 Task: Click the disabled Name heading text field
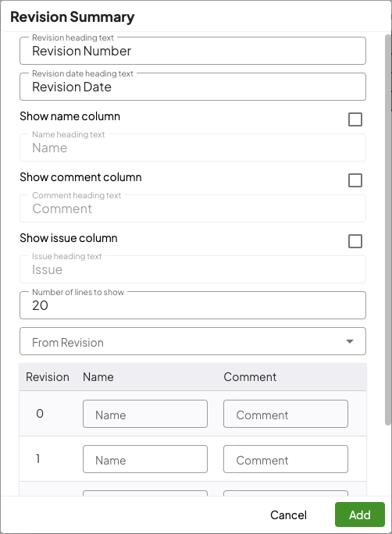[x=193, y=148]
